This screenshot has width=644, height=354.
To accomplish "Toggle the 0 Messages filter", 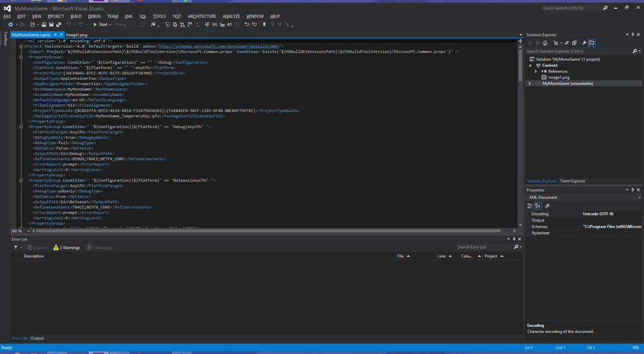I will (99, 248).
